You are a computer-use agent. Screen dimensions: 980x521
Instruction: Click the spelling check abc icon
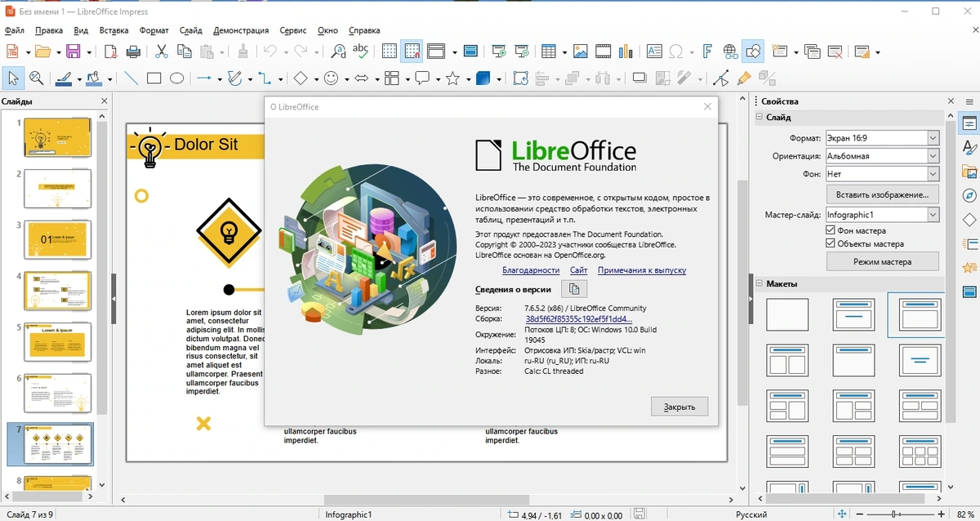tap(361, 51)
